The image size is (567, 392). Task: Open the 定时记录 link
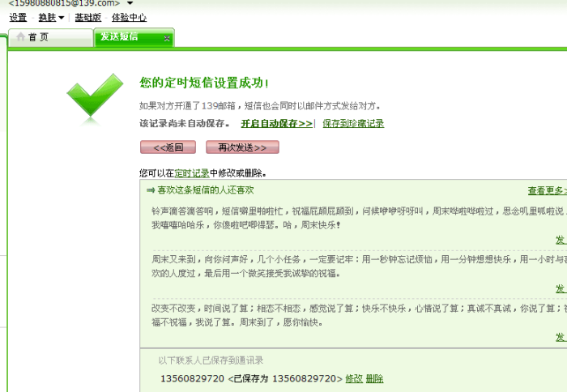pos(191,173)
